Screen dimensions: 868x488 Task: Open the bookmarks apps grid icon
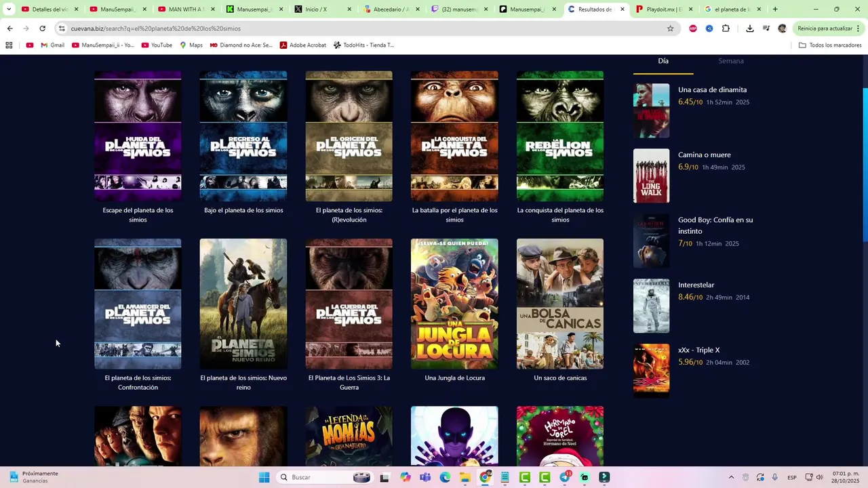[x=9, y=45]
